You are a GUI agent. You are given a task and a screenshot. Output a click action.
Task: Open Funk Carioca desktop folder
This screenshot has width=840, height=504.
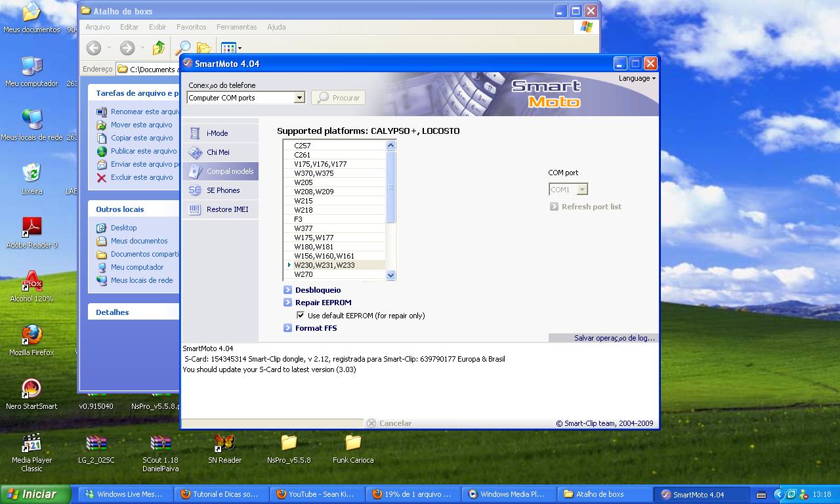[x=353, y=449]
